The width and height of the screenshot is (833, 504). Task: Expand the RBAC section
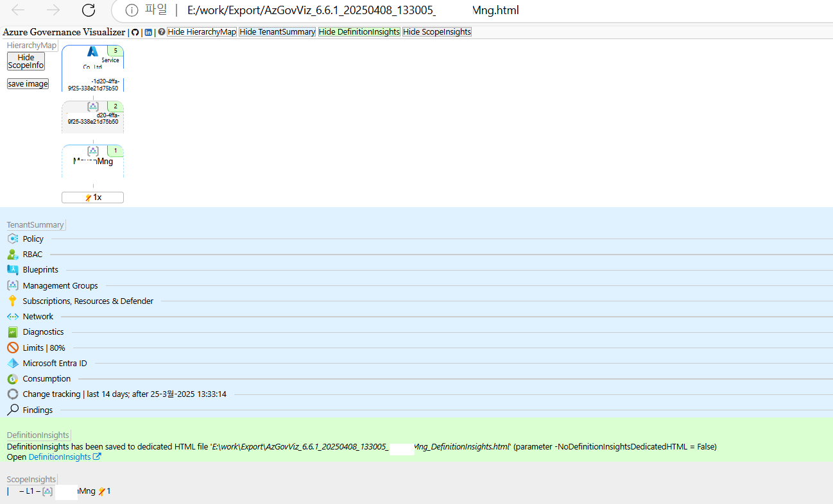[x=33, y=255]
